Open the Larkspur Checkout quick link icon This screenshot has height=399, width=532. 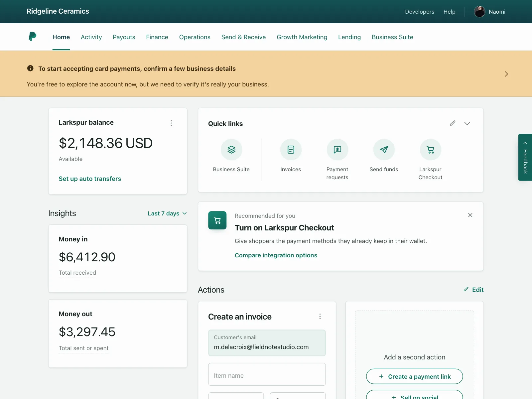(431, 150)
